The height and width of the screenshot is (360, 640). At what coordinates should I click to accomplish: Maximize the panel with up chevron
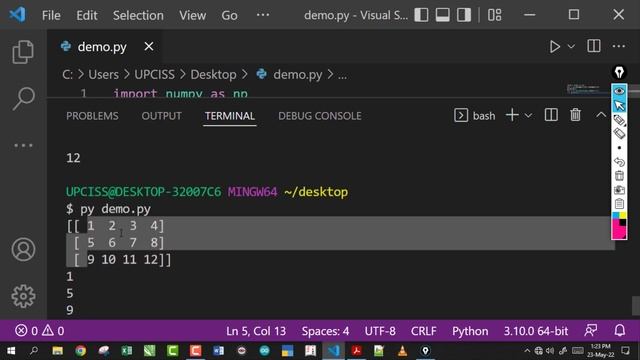(601, 115)
